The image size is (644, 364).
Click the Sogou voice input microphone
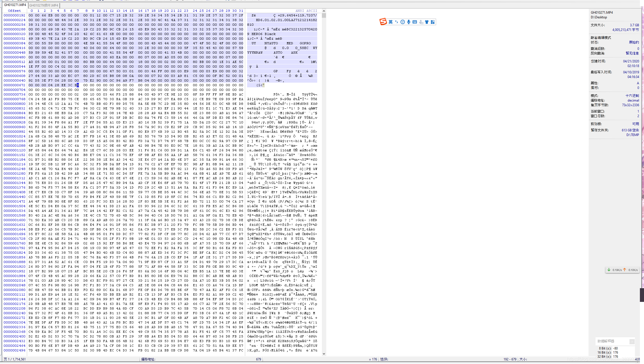point(408,22)
